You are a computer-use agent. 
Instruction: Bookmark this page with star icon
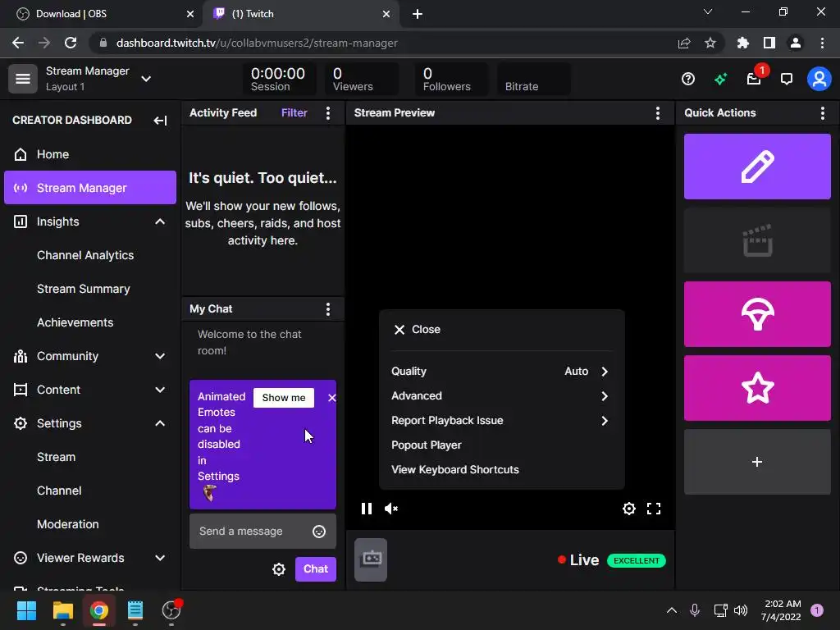point(710,43)
